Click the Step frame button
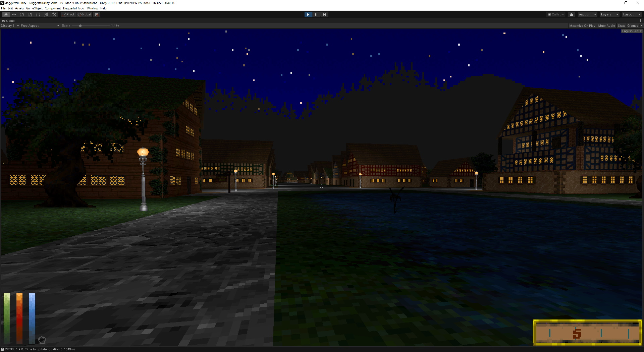Viewport: 644px width, 352px height. [324, 14]
